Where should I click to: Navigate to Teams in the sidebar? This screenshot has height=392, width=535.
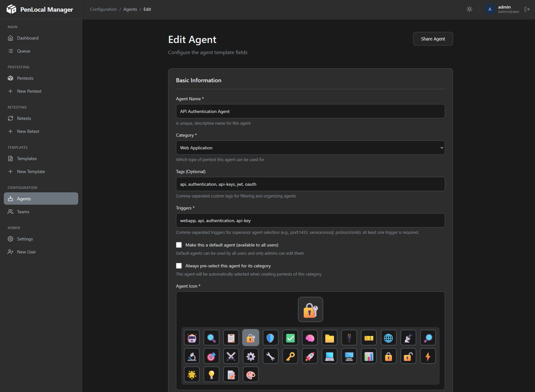tap(22, 211)
